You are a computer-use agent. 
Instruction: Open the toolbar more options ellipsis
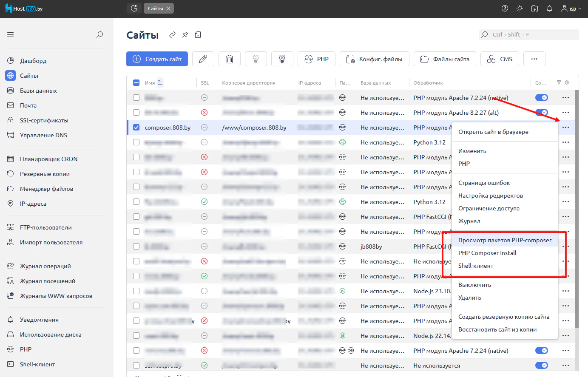(534, 59)
